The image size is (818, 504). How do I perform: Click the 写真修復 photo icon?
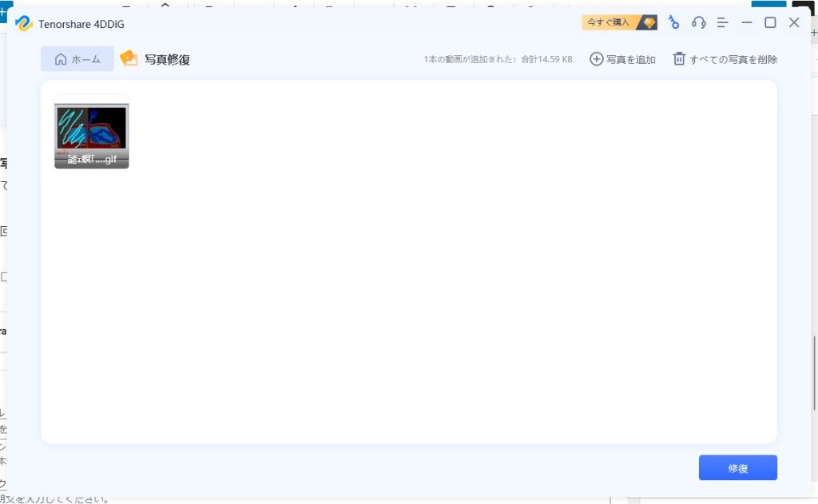point(129,58)
